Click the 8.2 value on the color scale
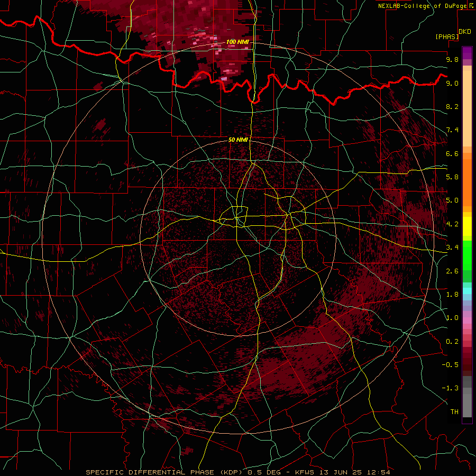476x476 pixels. 452,106
